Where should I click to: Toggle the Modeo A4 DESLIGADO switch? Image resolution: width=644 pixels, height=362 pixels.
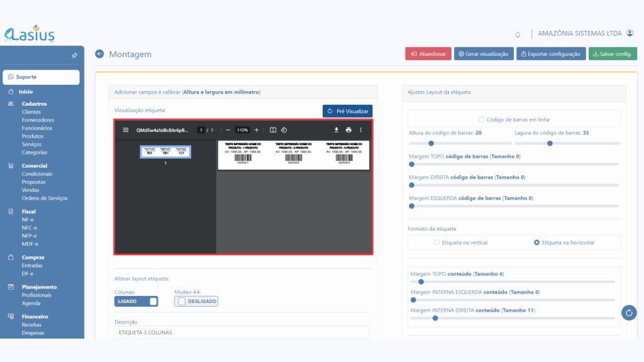click(196, 301)
